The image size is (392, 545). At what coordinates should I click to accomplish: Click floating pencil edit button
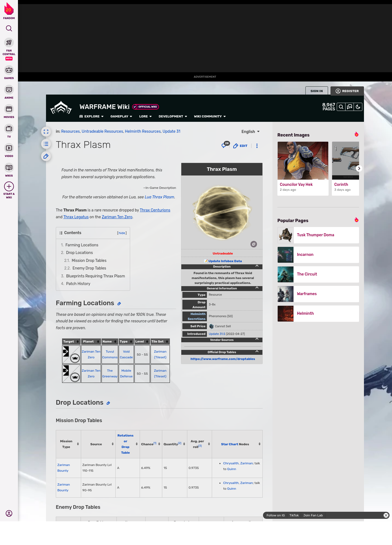pyautogui.click(x=46, y=156)
